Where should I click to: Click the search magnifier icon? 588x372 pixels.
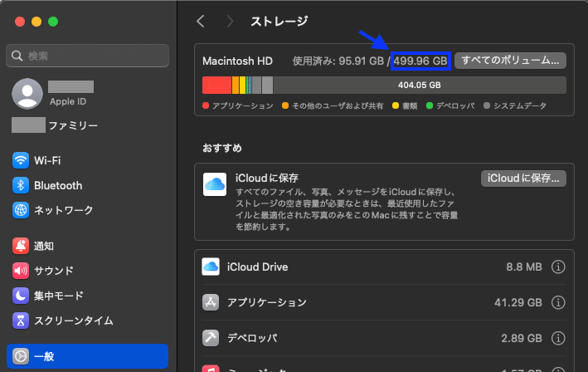pos(17,56)
